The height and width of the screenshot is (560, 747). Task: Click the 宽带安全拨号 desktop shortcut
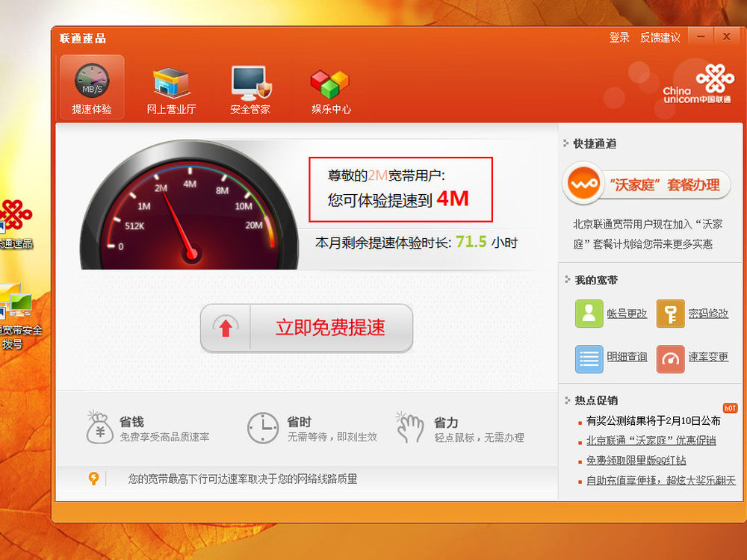tap(19, 317)
